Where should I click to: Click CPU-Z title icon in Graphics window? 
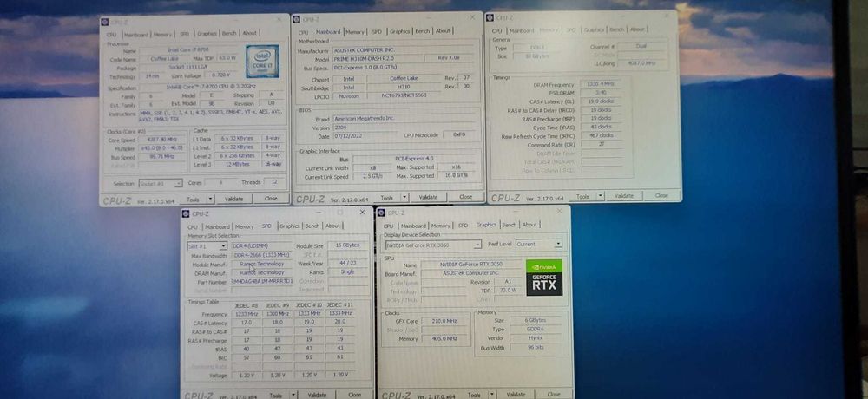click(381, 213)
